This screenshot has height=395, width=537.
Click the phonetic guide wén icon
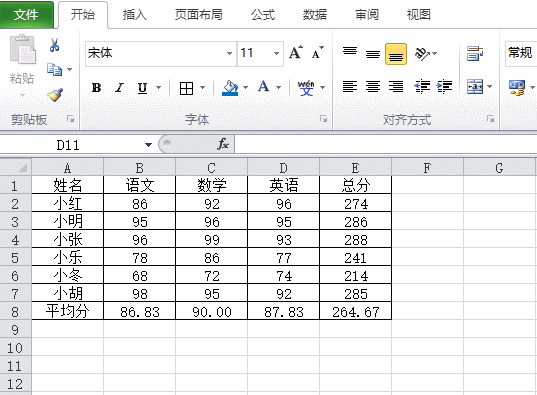coord(306,88)
